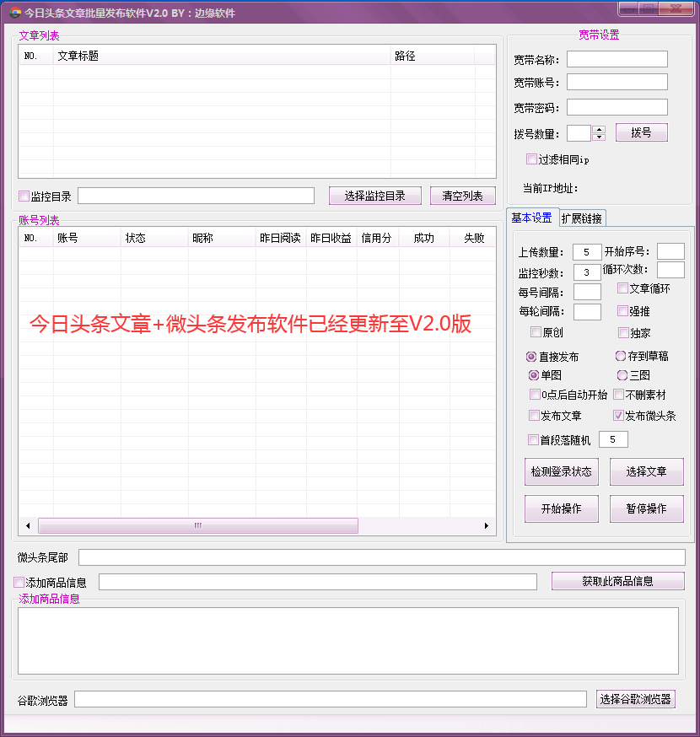Click the 文章标题 column header

222,56
